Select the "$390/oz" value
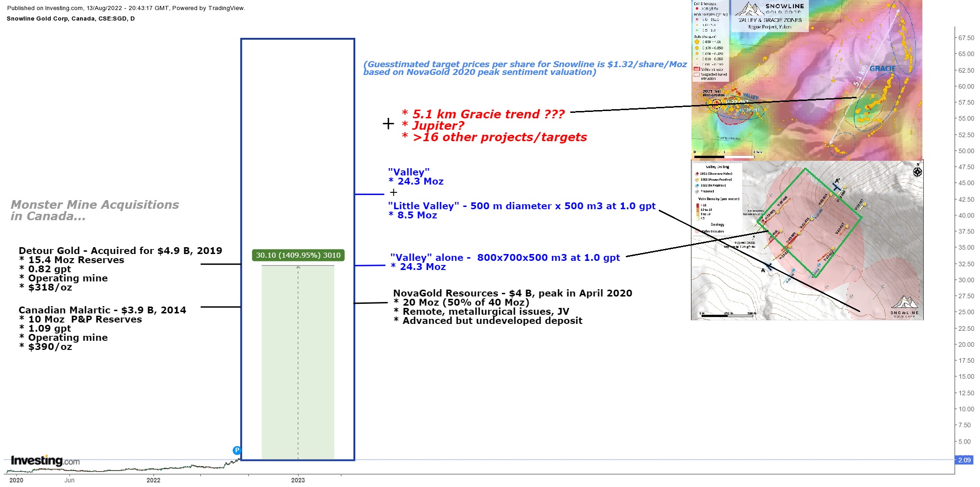 pyautogui.click(x=50, y=347)
